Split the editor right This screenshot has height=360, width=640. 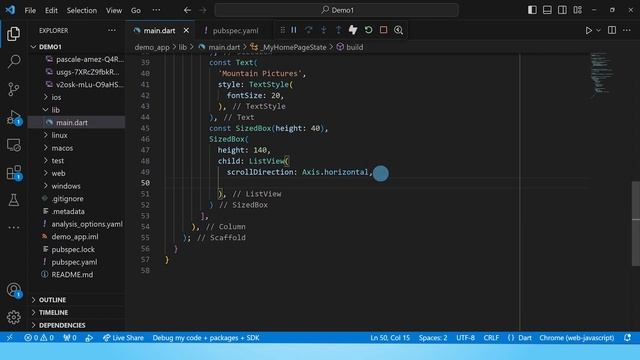pos(612,30)
